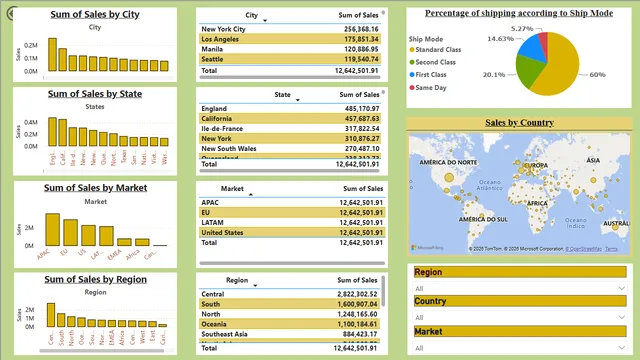The width and height of the screenshot is (640, 360).
Task: Sort by the State column header
Action: tap(282, 95)
